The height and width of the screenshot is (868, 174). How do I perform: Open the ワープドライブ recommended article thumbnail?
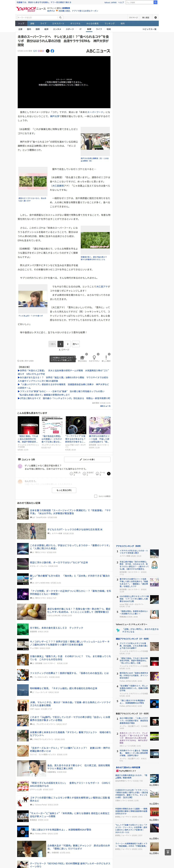pos(76,425)
